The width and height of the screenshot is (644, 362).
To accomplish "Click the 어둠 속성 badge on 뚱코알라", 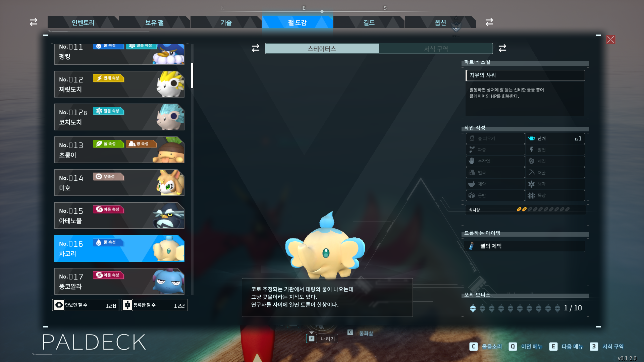I will [108, 275].
